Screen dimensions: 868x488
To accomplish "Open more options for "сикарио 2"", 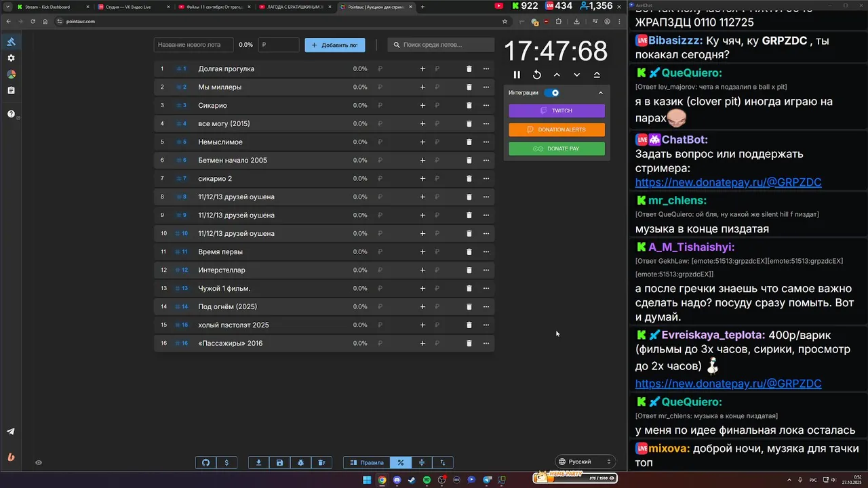I will (x=486, y=178).
